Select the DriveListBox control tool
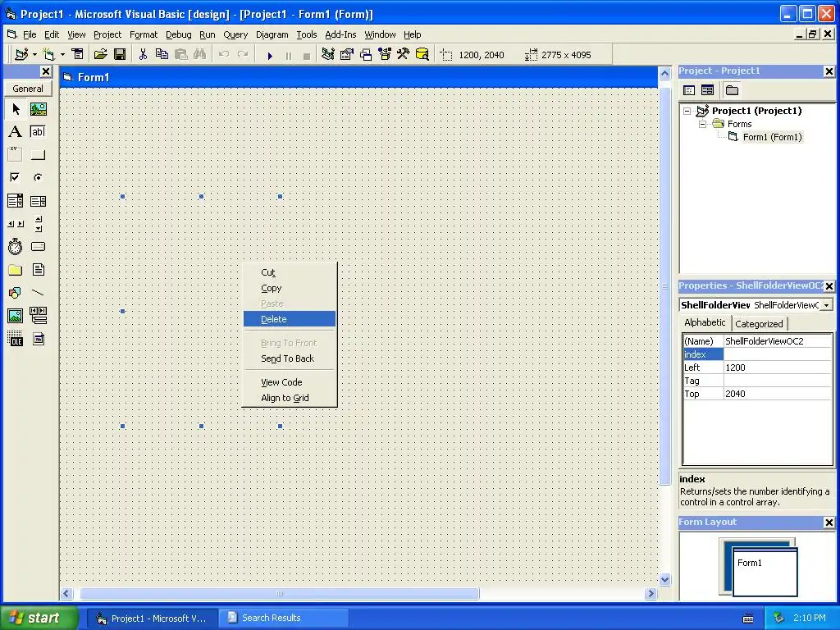The width and height of the screenshot is (840, 630). [x=38, y=247]
